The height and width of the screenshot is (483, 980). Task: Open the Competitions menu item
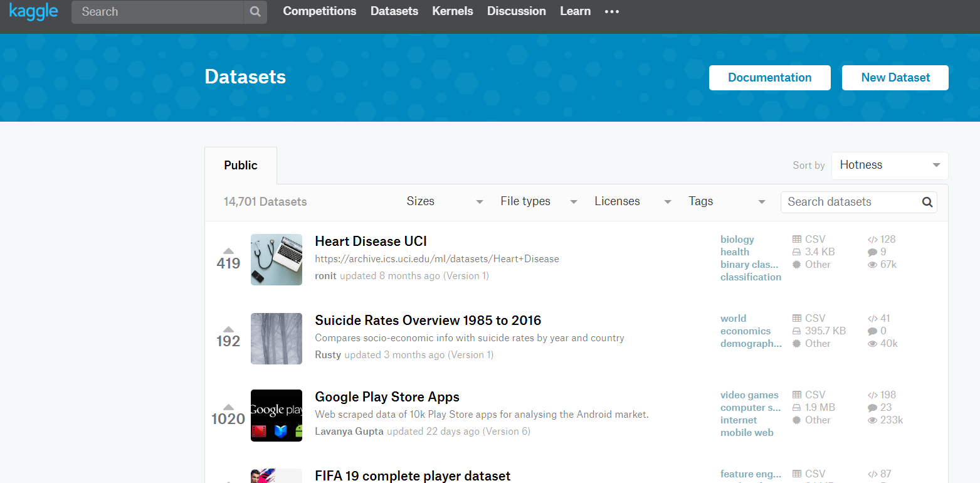pos(319,11)
